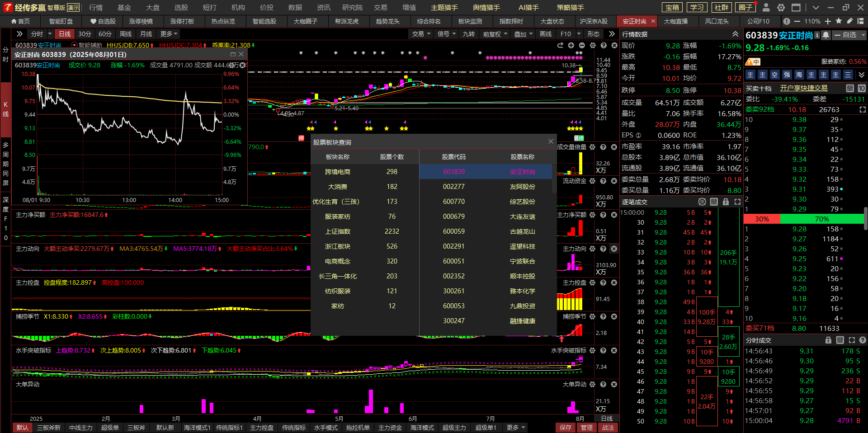868x433 pixels.
Task: Click the exclamation info icon beside zoom
Action: tap(787, 21)
